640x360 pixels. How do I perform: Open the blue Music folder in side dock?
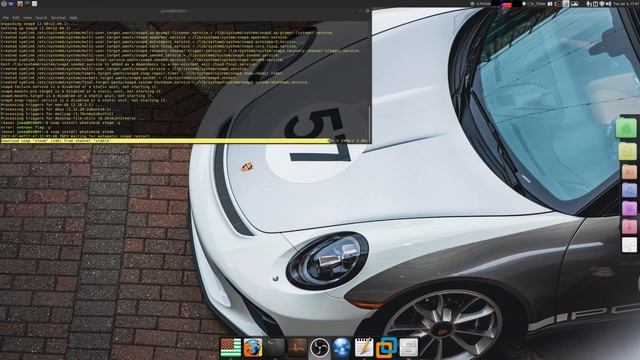[629, 190]
